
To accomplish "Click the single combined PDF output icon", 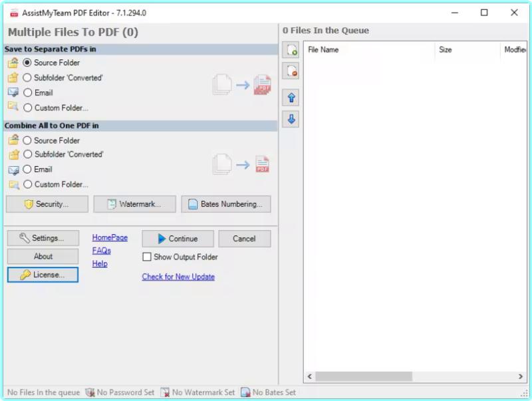I will [x=262, y=164].
